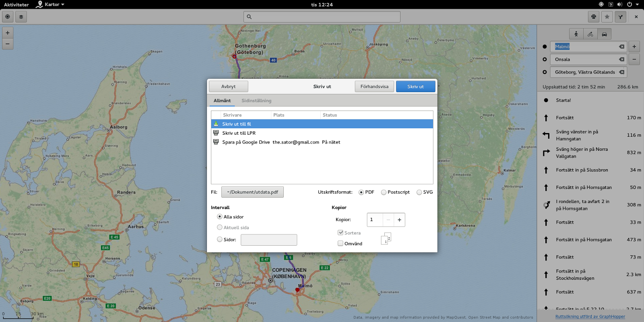Open the Kartor application menu
Screen dimensions: 644x322
coord(50,4)
